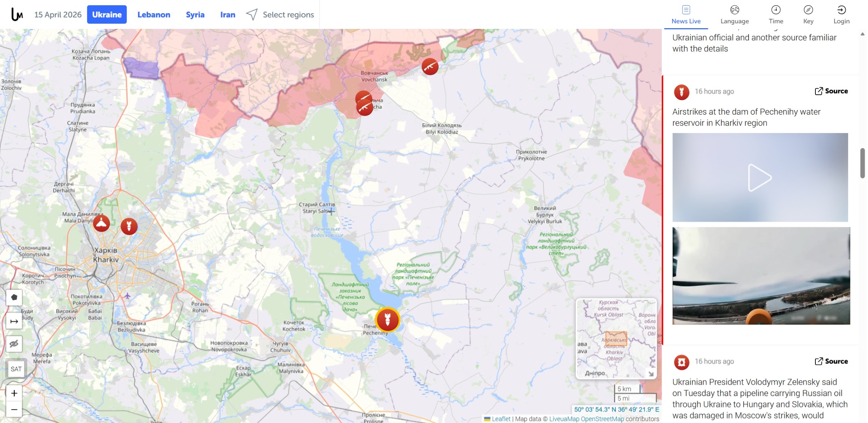Switch to the Syria tab
This screenshot has width=868, height=423.
click(x=195, y=15)
